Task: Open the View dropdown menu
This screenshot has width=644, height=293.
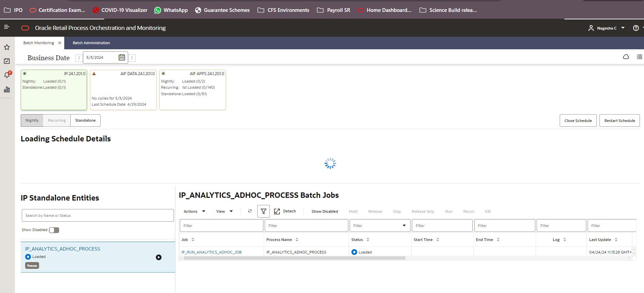Action: [x=224, y=211]
